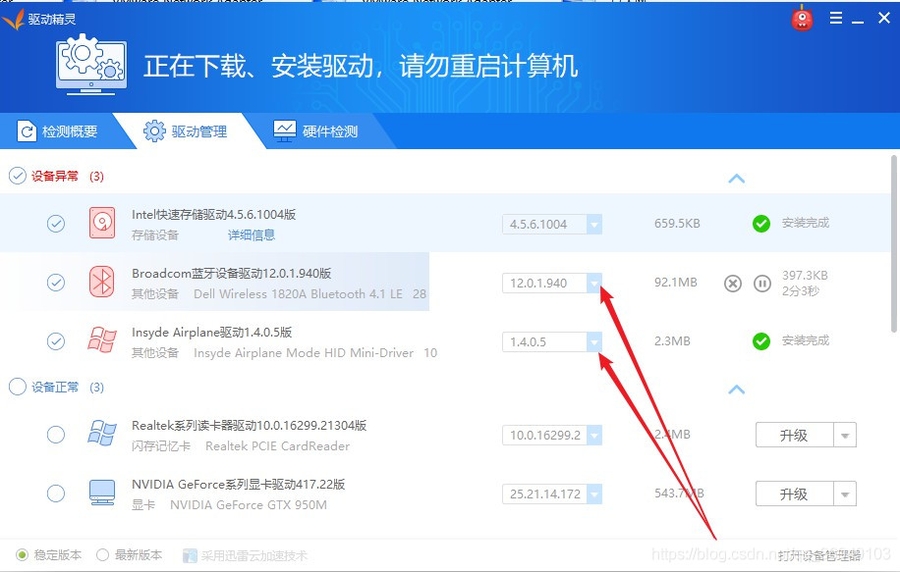900x572 pixels.
Task: Switch to the 硬件检测 tab
Action: click(x=315, y=131)
